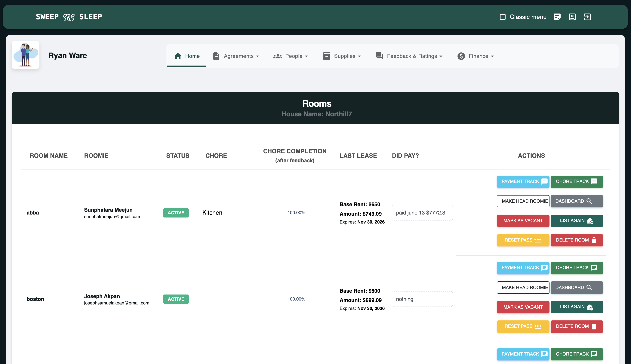
Task: Expand the Supplies dropdown arrow
Action: pyautogui.click(x=359, y=56)
